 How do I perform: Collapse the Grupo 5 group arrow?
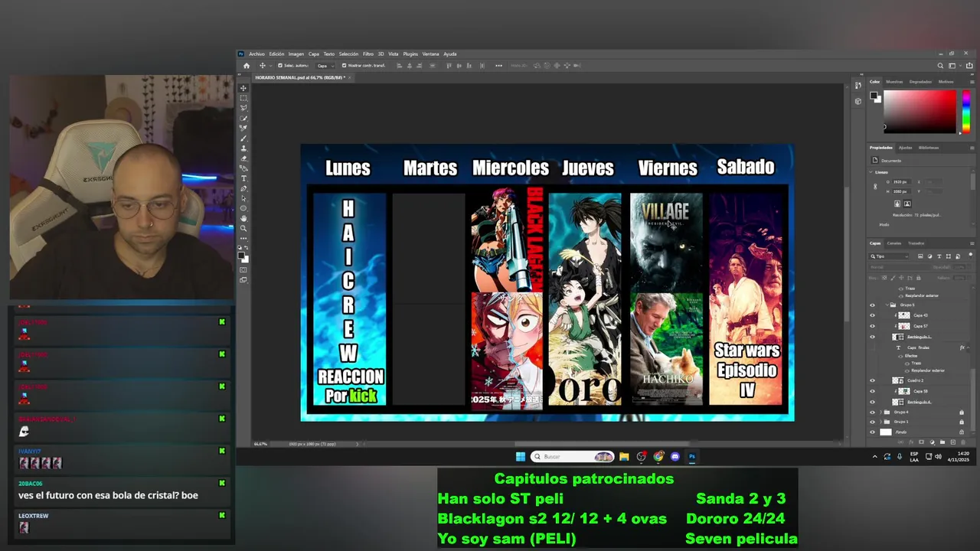[x=887, y=305]
